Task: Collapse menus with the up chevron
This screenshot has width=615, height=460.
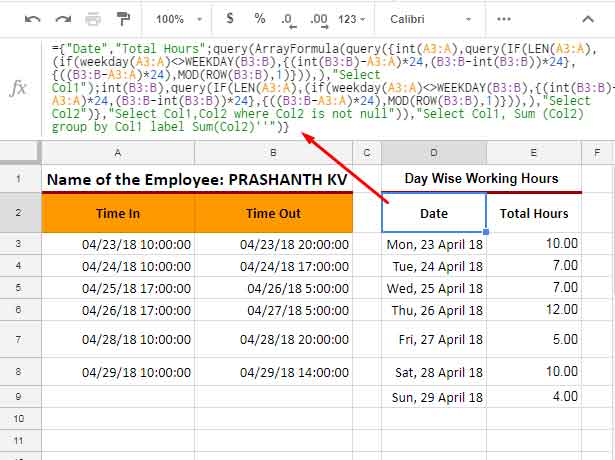Action: pyautogui.click(x=588, y=19)
